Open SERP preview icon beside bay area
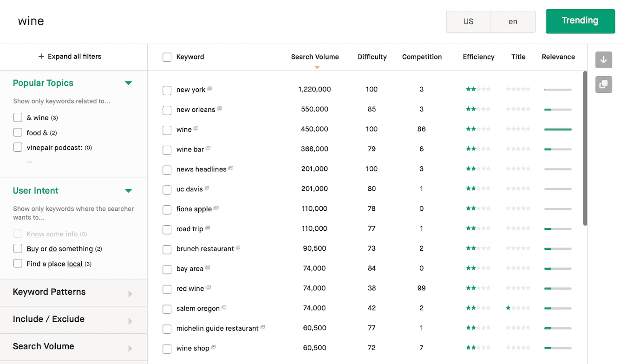Image resolution: width=627 pixels, height=364 pixels. pos(208,268)
